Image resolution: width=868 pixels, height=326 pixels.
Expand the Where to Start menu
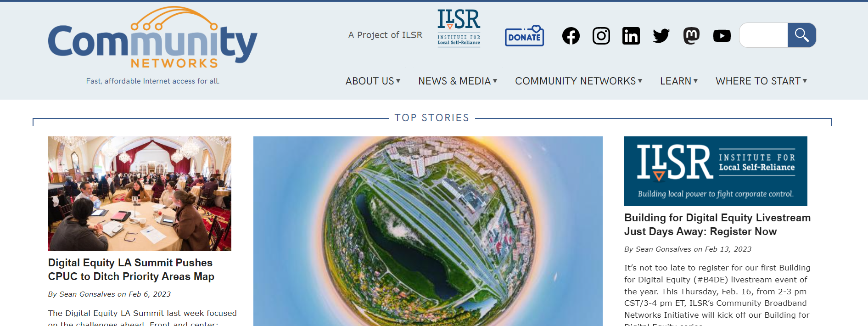click(x=761, y=81)
